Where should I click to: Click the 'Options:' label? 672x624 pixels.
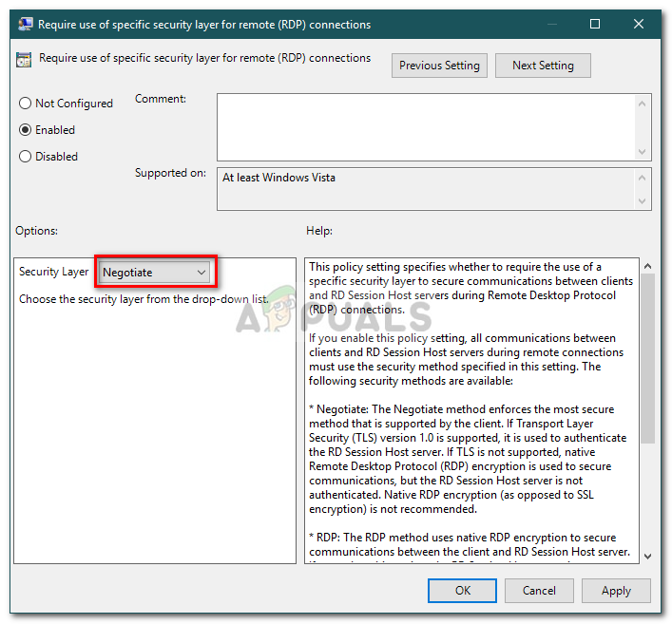[36, 231]
